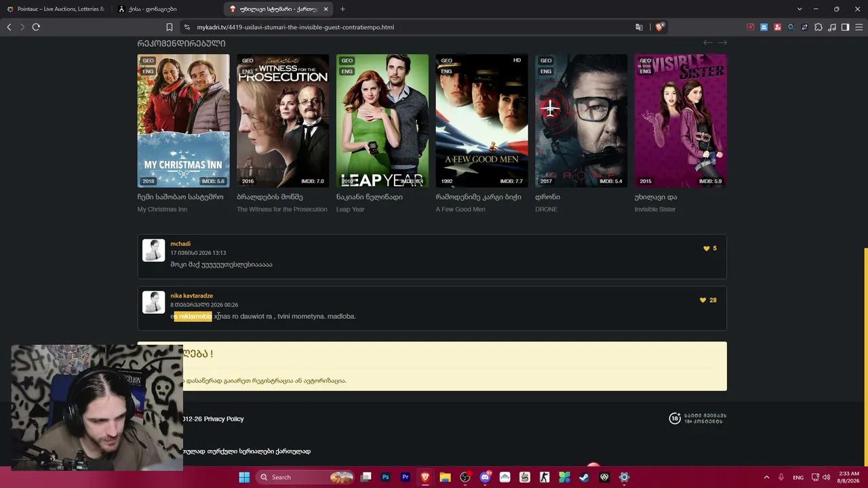Open the browser Extensions puzzle icon
This screenshot has height=488, width=868.
tap(818, 27)
